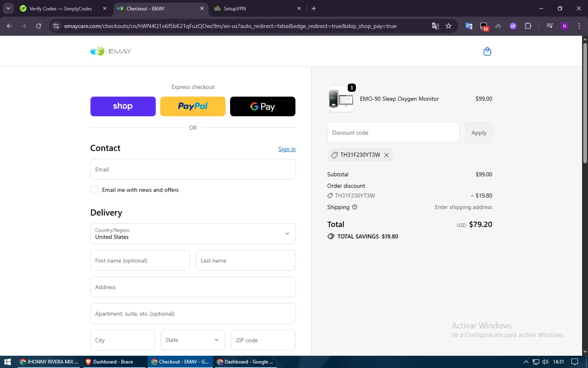Image resolution: width=588 pixels, height=368 pixels.
Task: Click the Google Translate extension icon
Action: point(469,26)
